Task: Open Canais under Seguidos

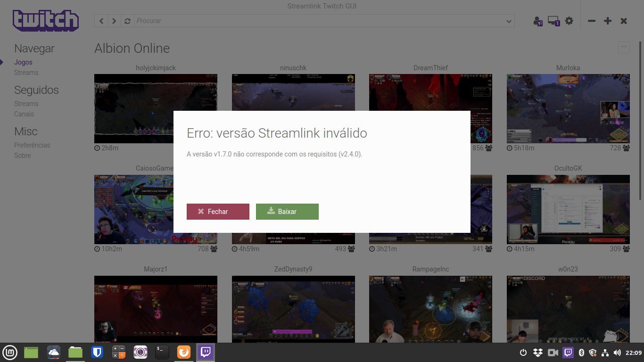Action: (24, 114)
